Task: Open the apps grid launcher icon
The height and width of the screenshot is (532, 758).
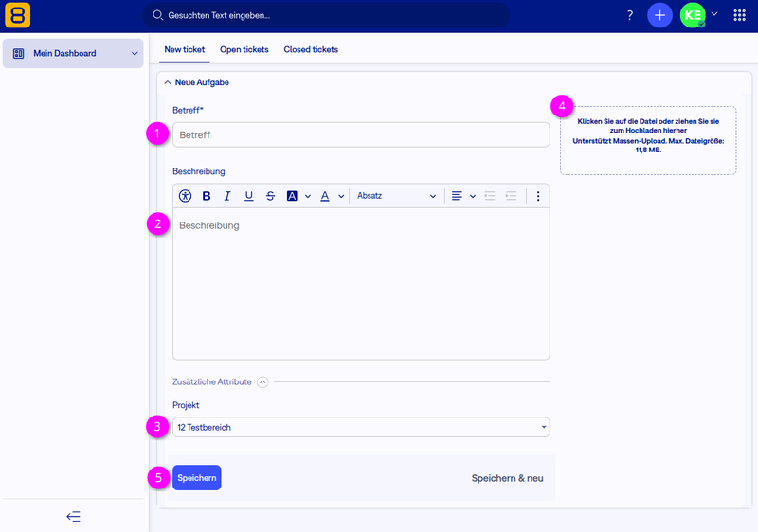Action: (x=739, y=15)
